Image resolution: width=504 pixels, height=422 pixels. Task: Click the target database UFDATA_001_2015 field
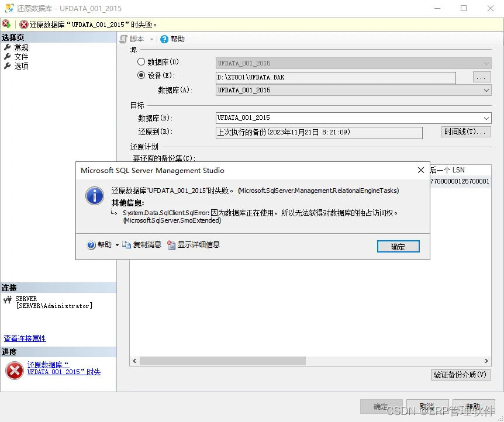(x=353, y=118)
